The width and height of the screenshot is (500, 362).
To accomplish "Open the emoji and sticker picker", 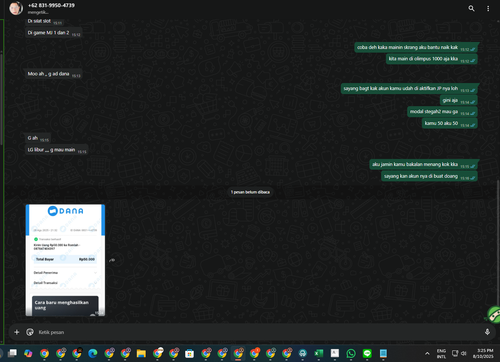I will coord(30,332).
